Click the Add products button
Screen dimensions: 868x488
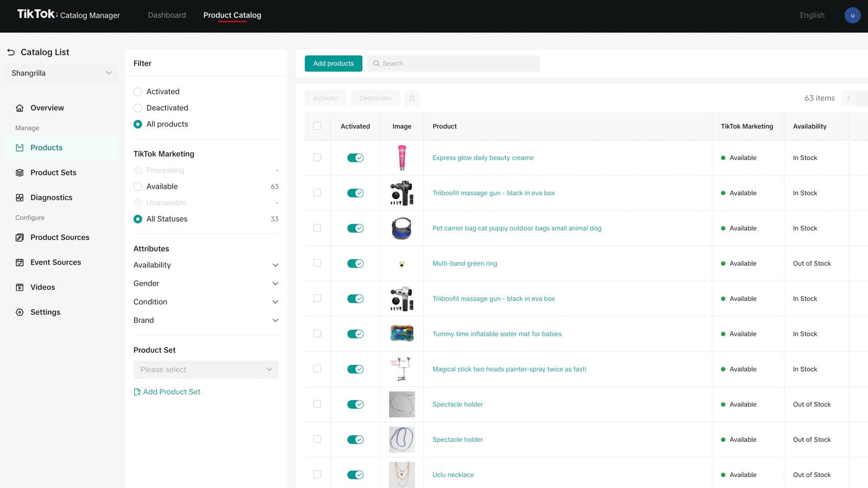(x=333, y=63)
